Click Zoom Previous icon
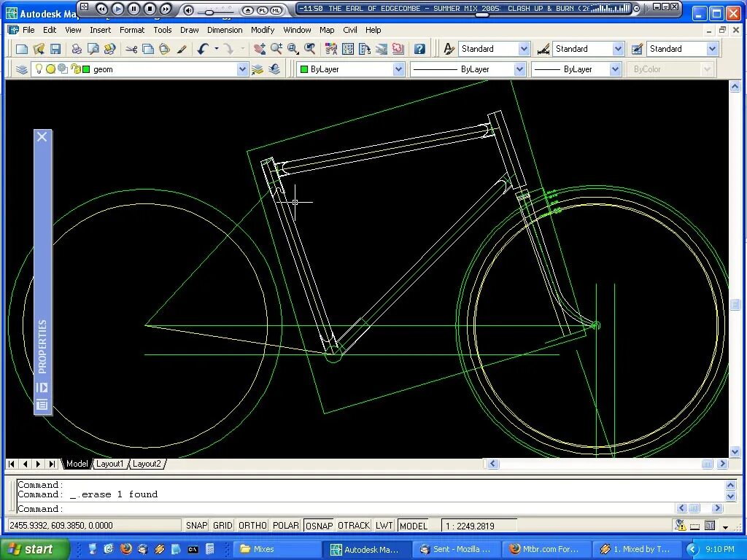The image size is (747, 560). 309,49
